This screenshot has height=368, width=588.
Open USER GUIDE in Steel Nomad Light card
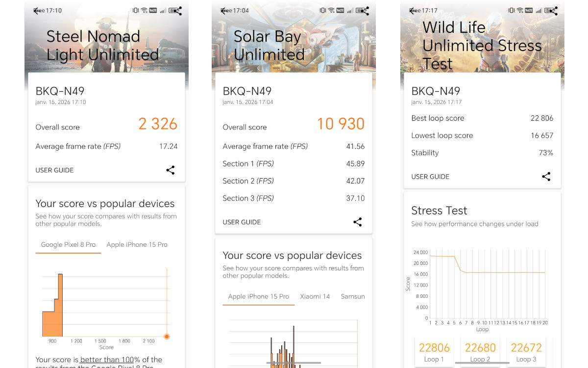[x=54, y=170]
